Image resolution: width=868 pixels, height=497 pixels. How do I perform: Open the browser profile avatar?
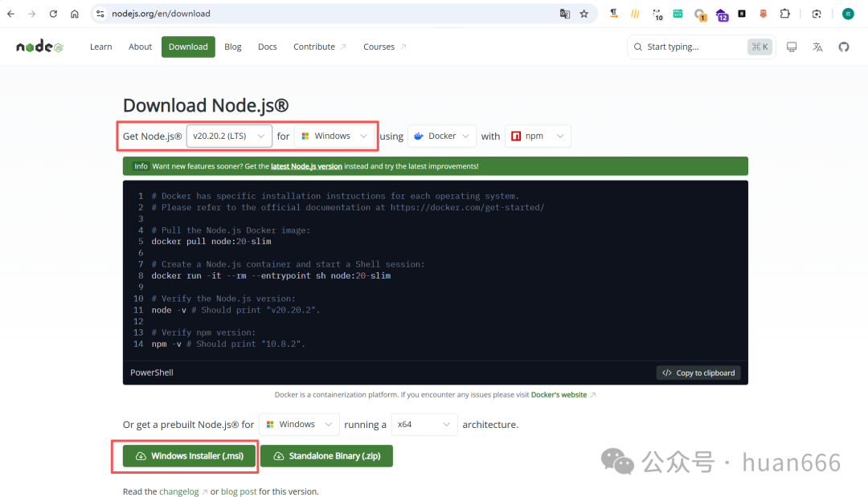[x=848, y=14]
